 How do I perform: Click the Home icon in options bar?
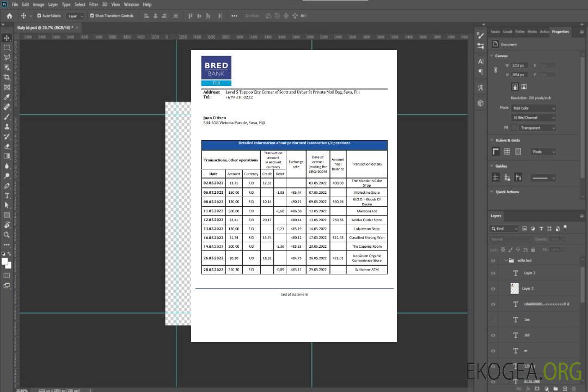pos(9,16)
